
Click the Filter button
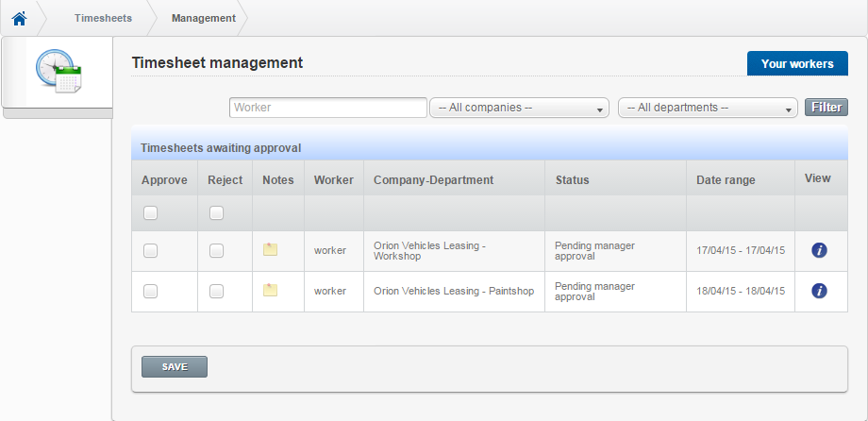tap(826, 108)
